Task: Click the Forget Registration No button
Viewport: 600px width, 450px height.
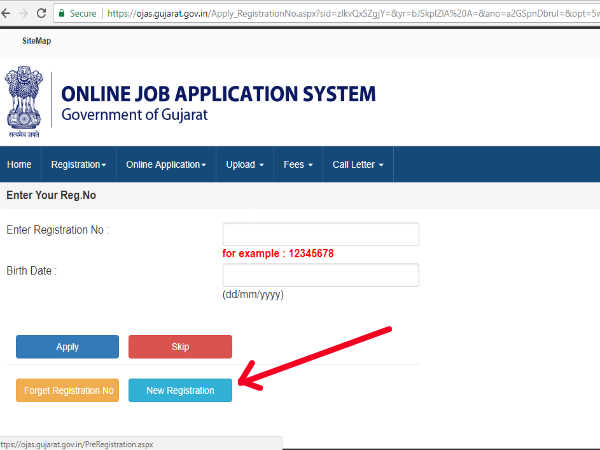Action: point(67,390)
